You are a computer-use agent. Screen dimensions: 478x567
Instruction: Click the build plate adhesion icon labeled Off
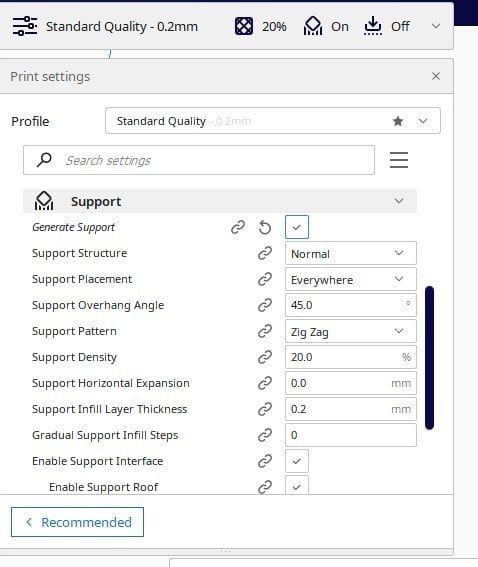373,26
